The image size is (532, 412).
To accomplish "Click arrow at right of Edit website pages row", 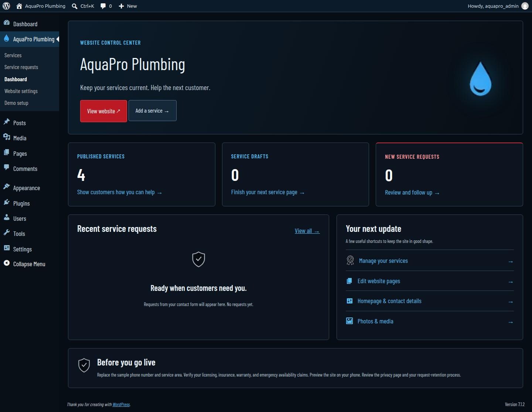I will coord(511,282).
